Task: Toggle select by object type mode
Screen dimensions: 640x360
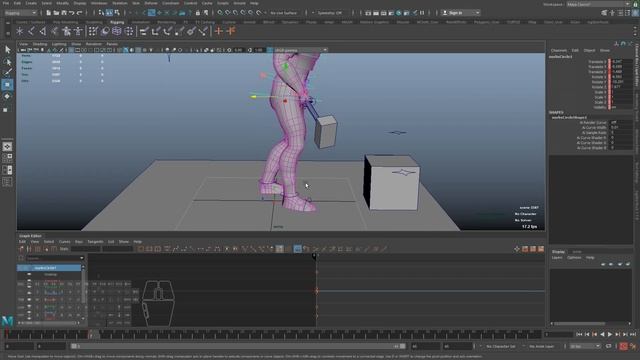Action: pyautogui.click(x=109, y=13)
